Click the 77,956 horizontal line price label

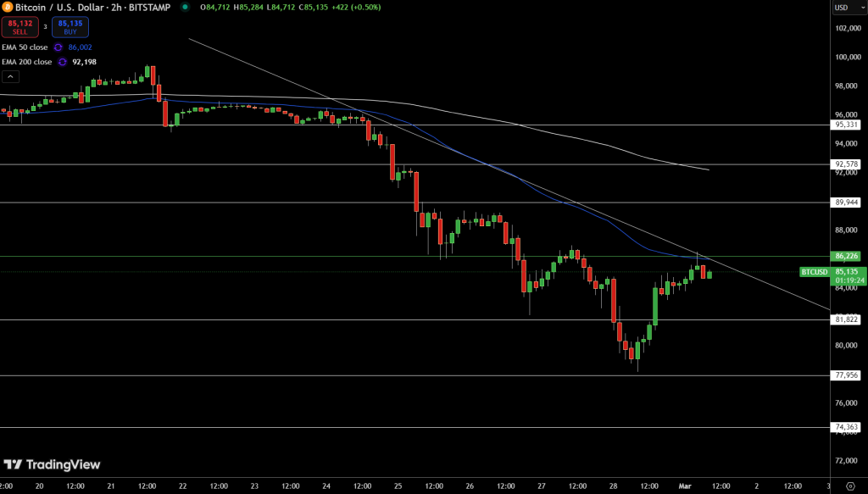click(x=847, y=375)
